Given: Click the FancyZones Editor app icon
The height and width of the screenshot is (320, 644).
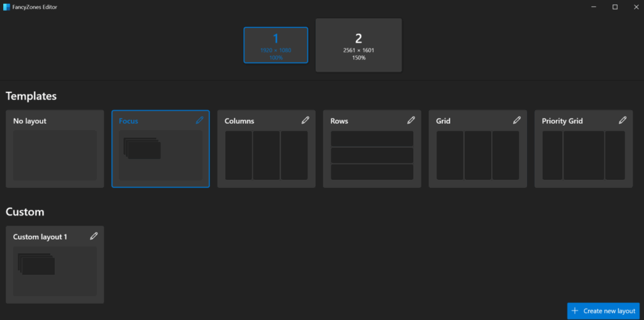Looking at the screenshot, I should pyautogui.click(x=6, y=7).
